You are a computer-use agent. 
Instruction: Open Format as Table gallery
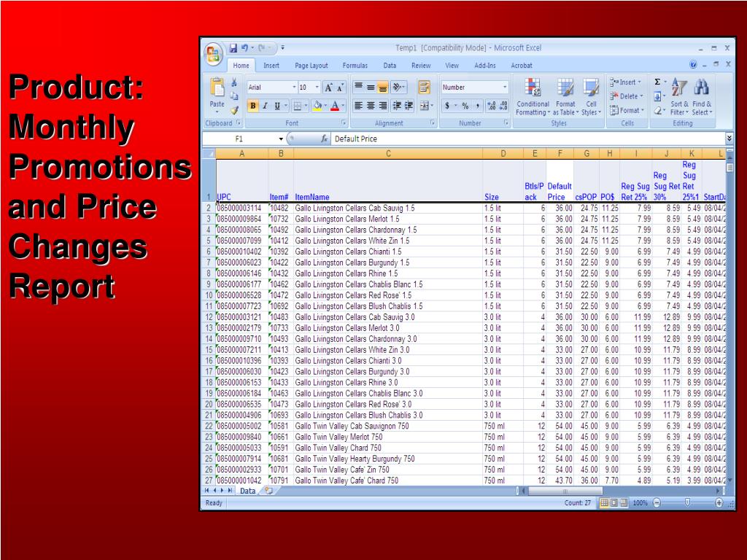pos(565,97)
